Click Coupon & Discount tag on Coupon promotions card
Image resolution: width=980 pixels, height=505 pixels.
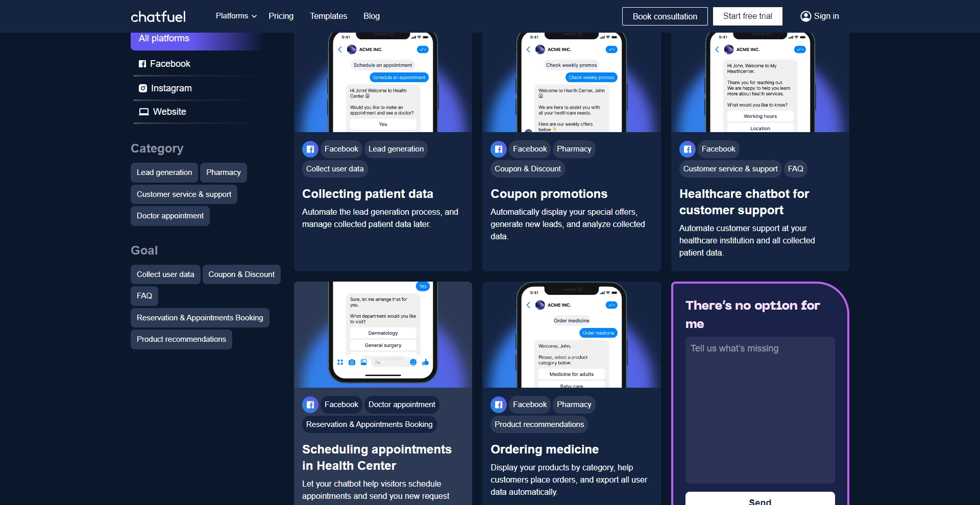527,169
